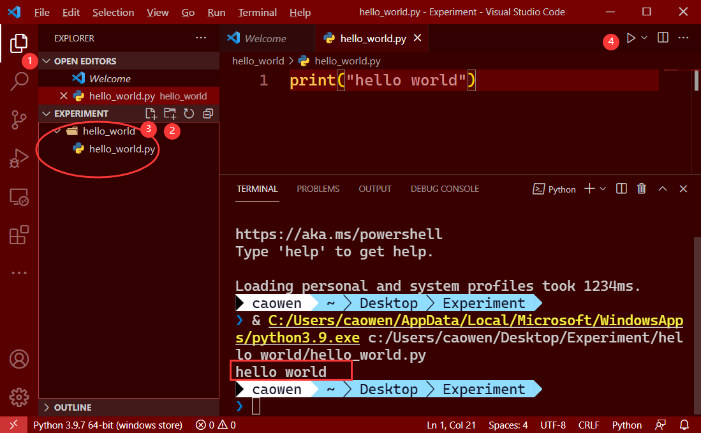Viewport: 701px width, 433px height.
Task: Open the Explorer view in activity bar
Action: [x=19, y=43]
